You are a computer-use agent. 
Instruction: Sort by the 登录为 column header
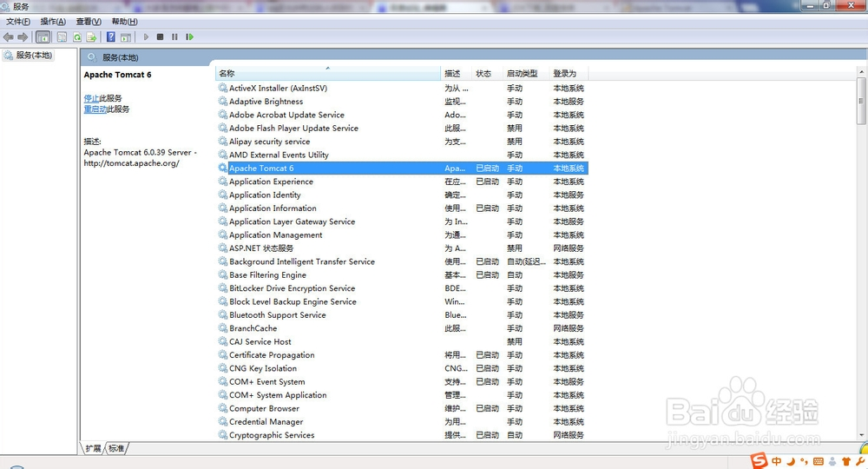(569, 73)
